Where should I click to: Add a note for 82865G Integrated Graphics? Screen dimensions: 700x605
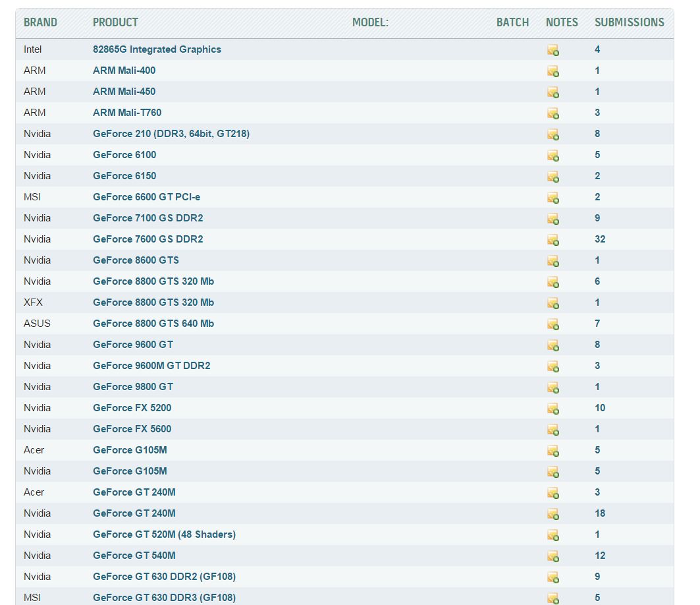click(x=553, y=50)
